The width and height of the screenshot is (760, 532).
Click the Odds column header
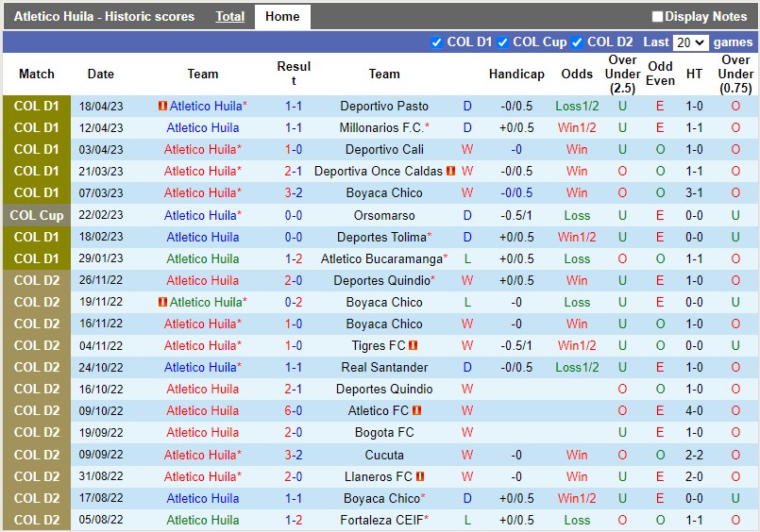pyautogui.click(x=577, y=75)
